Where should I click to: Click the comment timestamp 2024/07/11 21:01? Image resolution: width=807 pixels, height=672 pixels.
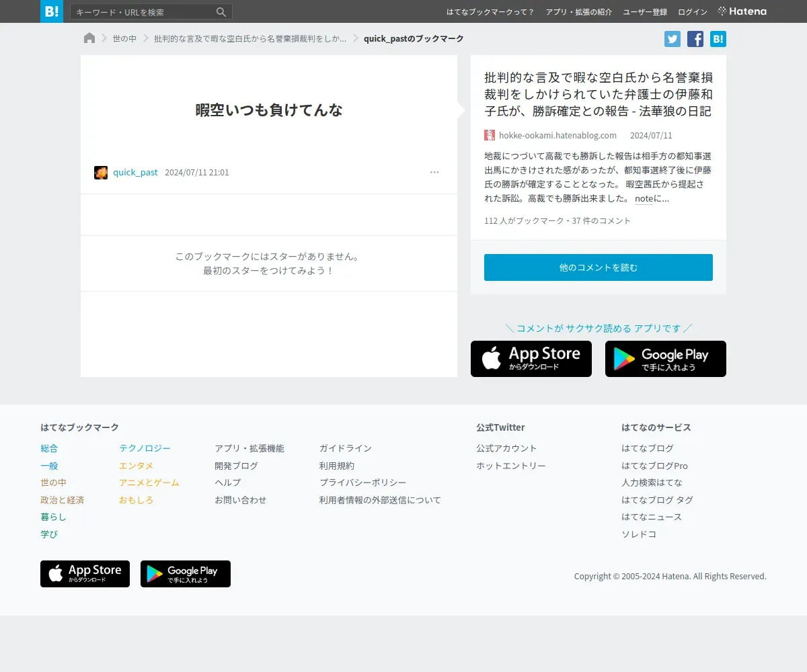click(x=197, y=173)
